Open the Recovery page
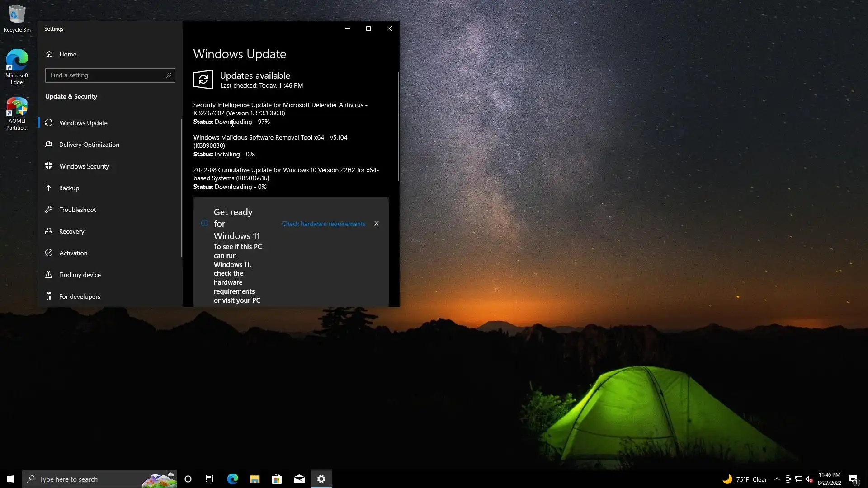The width and height of the screenshot is (868, 488). point(71,231)
